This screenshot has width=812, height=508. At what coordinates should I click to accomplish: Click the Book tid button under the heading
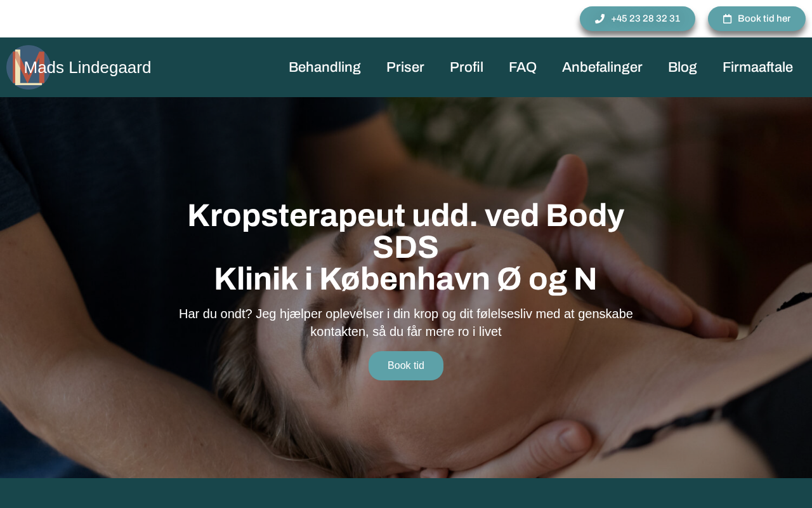pos(406,366)
